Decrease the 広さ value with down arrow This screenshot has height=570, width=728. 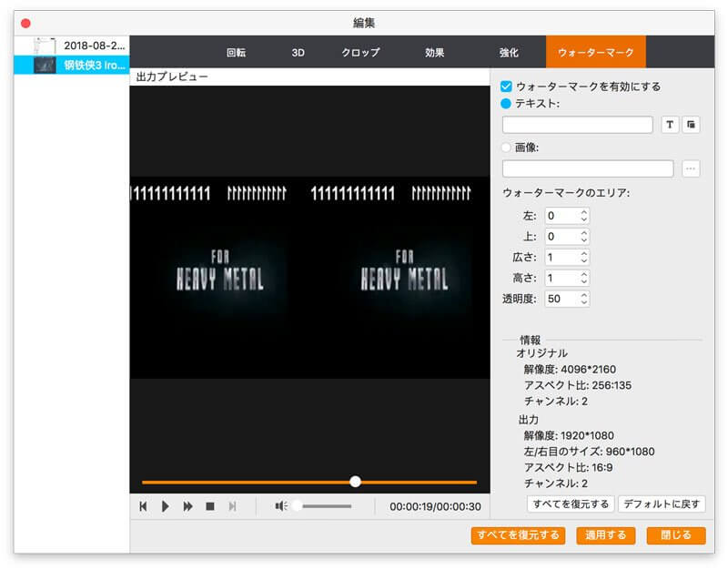(x=584, y=261)
